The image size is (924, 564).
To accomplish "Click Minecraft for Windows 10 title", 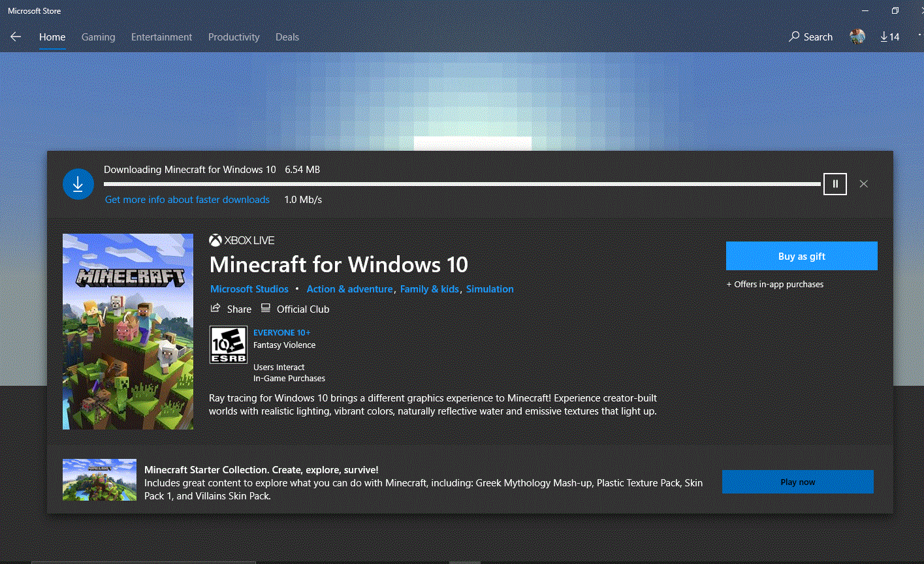I will [x=339, y=264].
